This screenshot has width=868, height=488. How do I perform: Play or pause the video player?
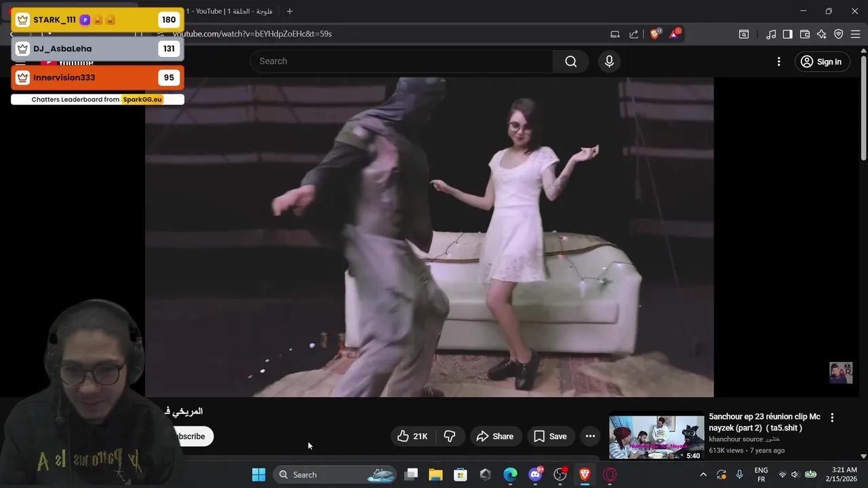point(429,237)
